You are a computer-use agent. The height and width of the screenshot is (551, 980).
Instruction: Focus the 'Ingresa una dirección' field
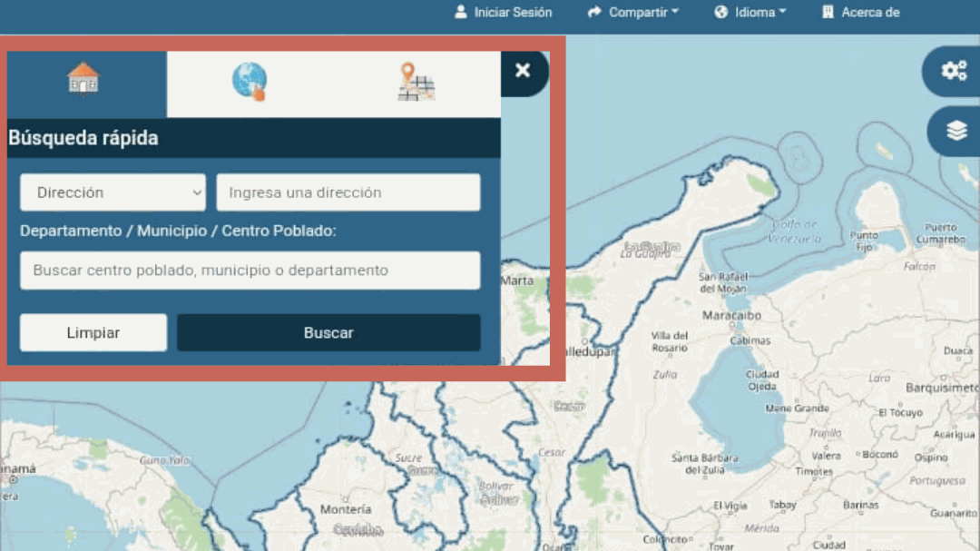click(x=348, y=192)
